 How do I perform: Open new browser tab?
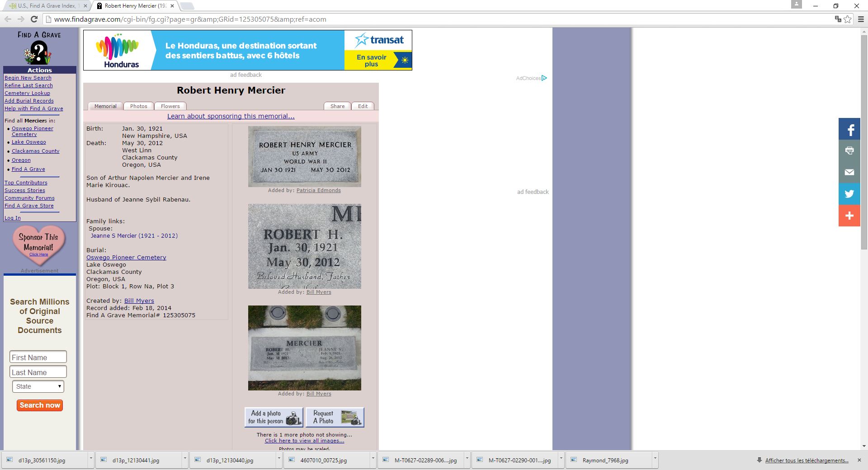click(187, 6)
